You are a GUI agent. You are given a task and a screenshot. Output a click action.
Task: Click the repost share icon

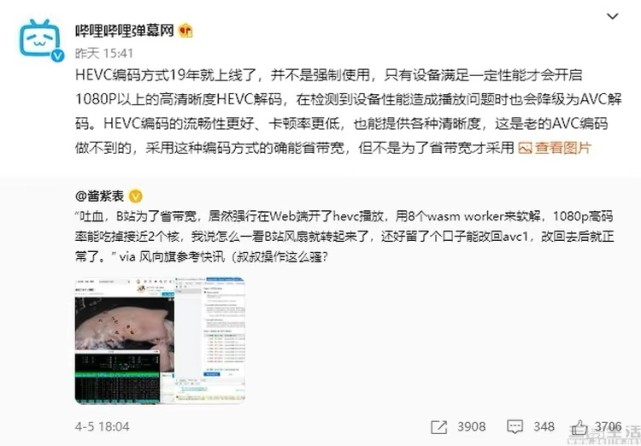coord(439,427)
